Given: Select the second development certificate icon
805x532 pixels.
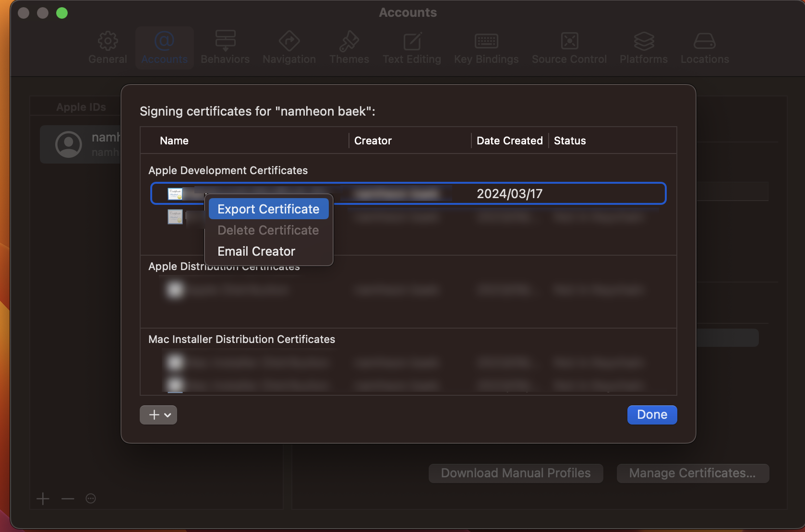Looking at the screenshot, I should point(175,216).
